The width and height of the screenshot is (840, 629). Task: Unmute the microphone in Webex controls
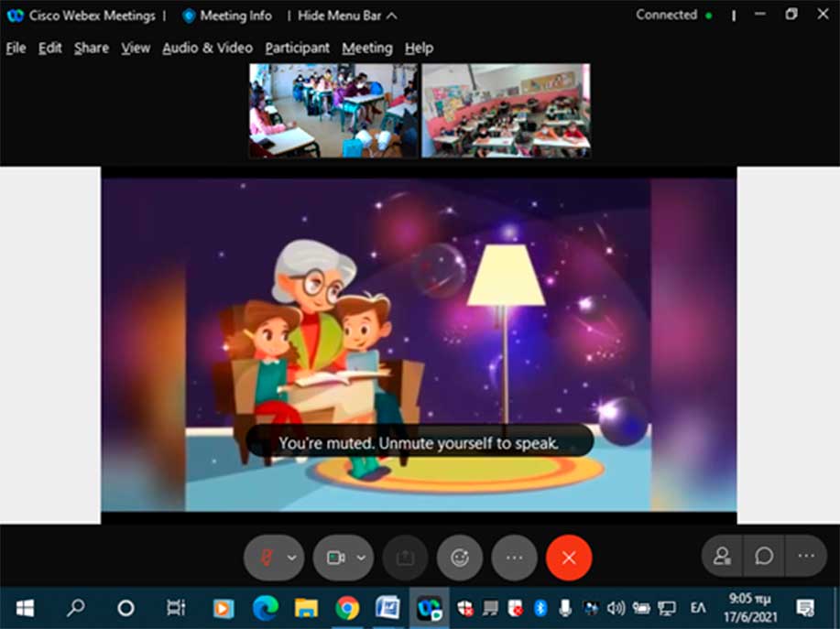(x=267, y=558)
